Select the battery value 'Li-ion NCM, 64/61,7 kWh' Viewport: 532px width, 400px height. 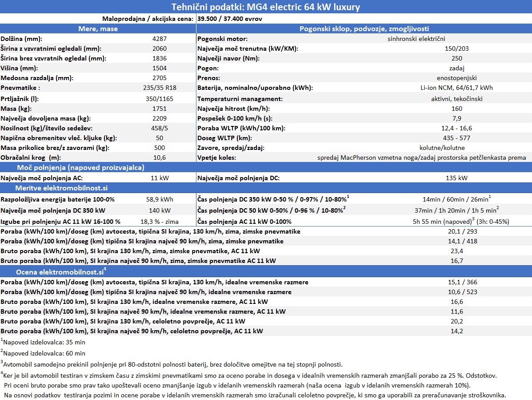(457, 88)
